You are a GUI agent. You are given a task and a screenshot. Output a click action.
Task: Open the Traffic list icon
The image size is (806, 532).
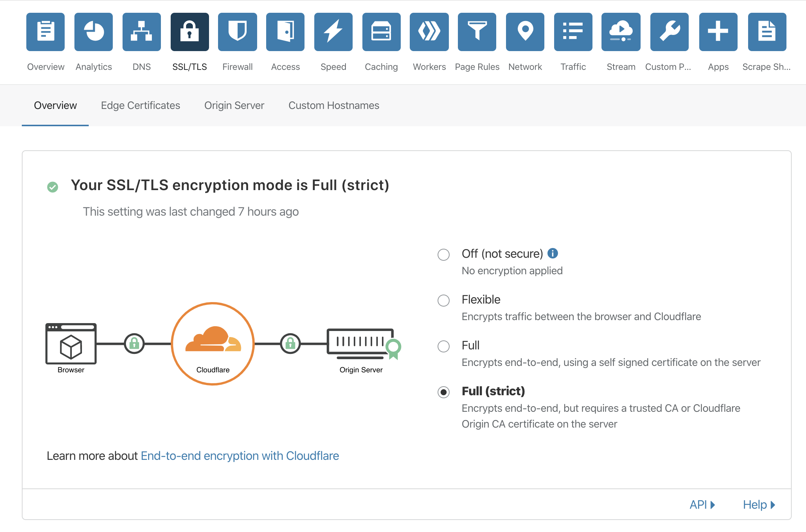pos(573,32)
